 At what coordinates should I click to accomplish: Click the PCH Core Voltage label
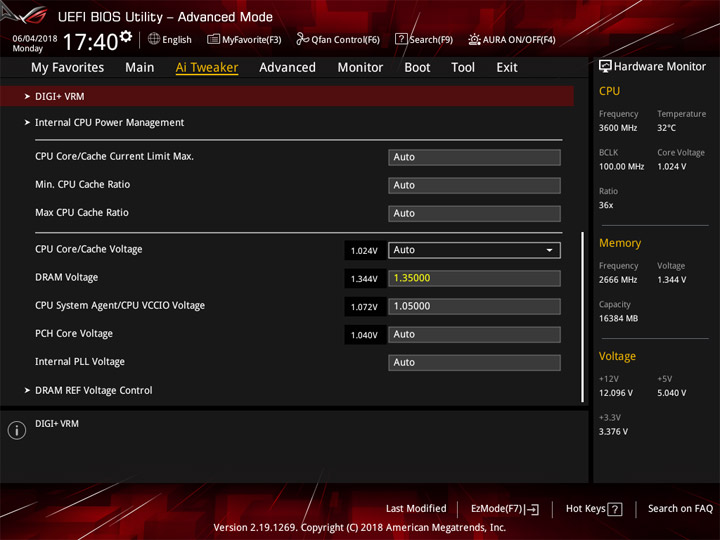(74, 333)
